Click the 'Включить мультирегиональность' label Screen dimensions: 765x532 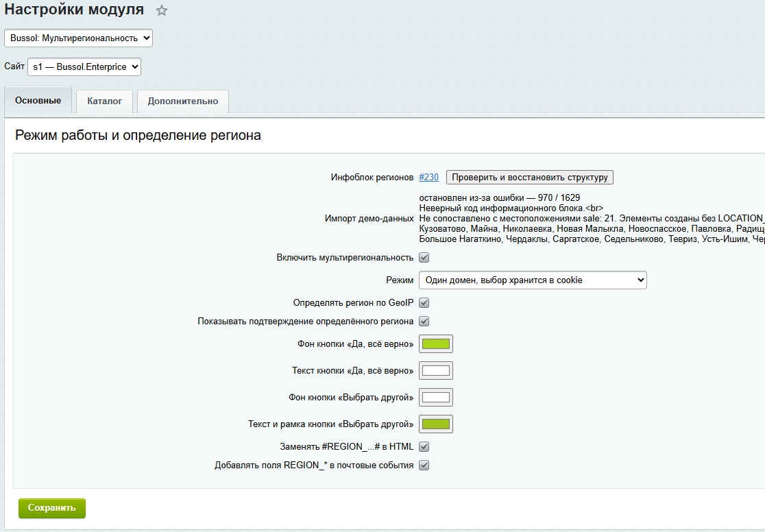pyautogui.click(x=345, y=258)
